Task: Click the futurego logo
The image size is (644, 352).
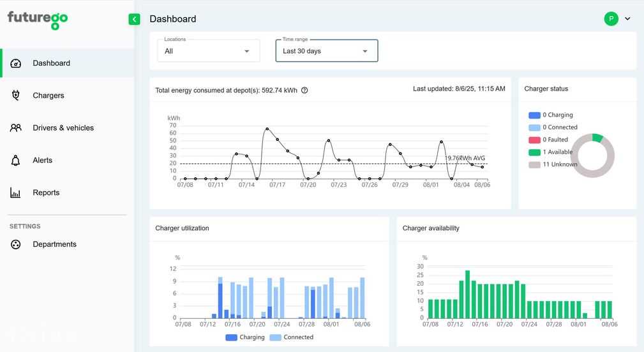Action: pyautogui.click(x=38, y=19)
